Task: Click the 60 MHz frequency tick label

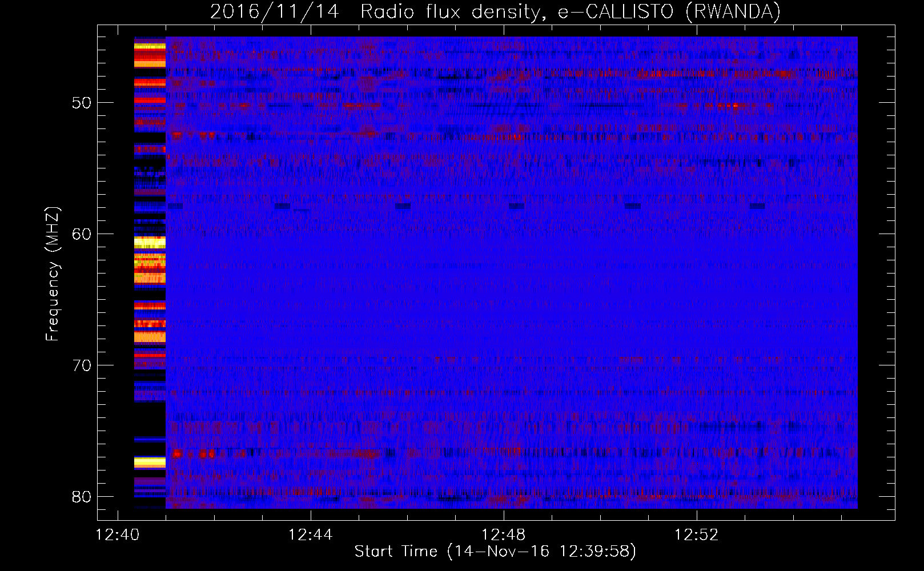Action: click(82, 234)
